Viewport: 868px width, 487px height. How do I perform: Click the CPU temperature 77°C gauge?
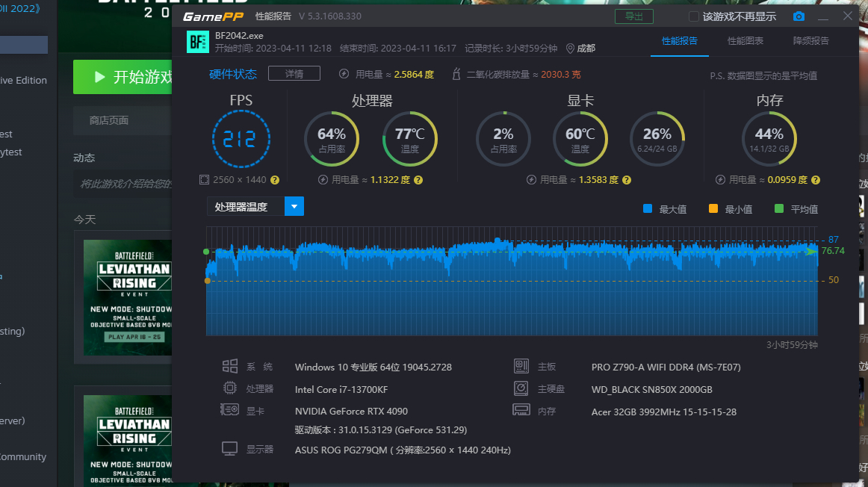point(409,139)
